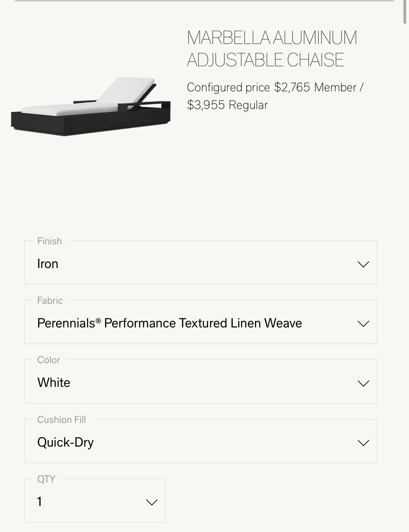The width and height of the screenshot is (409, 532).
Task: Open the quantity selector showing 1
Action: click(x=93, y=502)
